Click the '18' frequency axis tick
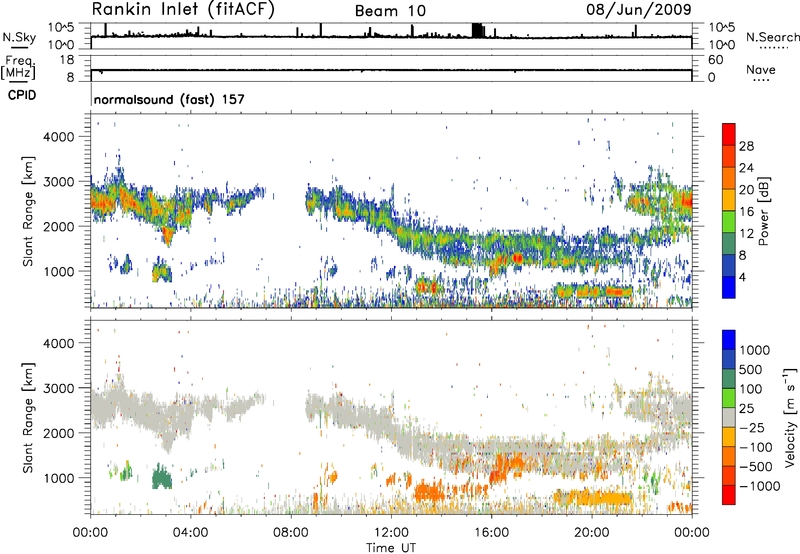This screenshot has height=554, width=800. coord(67,60)
